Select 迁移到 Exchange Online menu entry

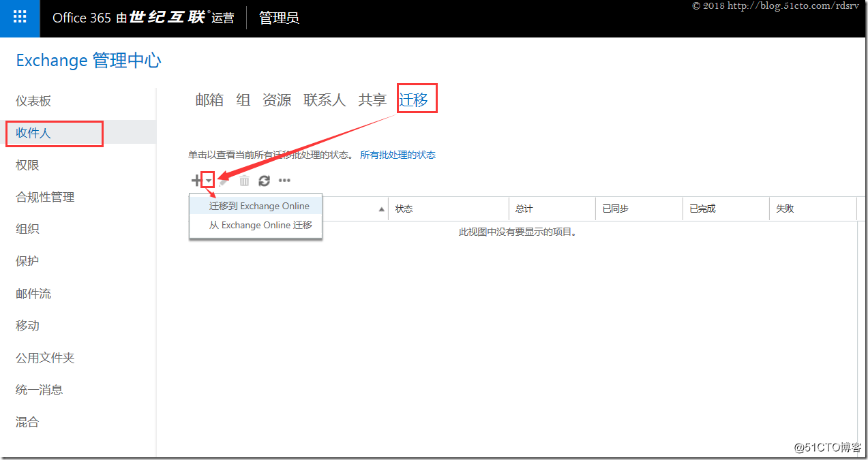coord(256,206)
